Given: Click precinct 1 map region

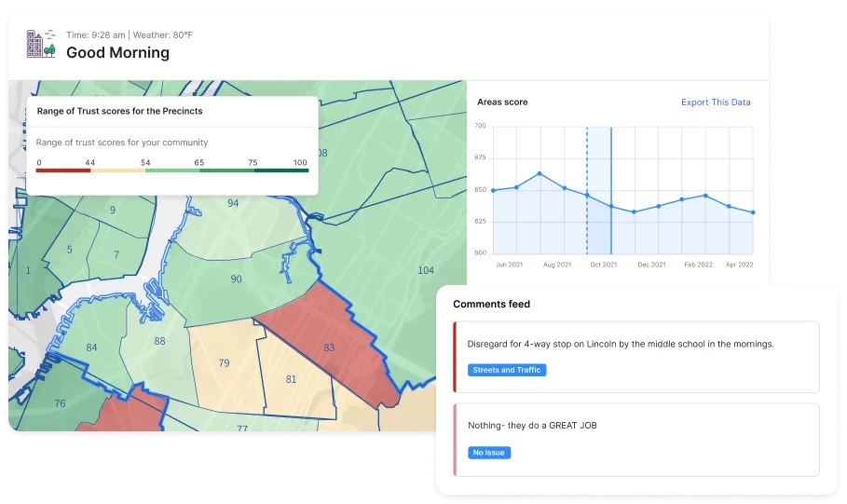Looking at the screenshot, I should pos(28,270).
